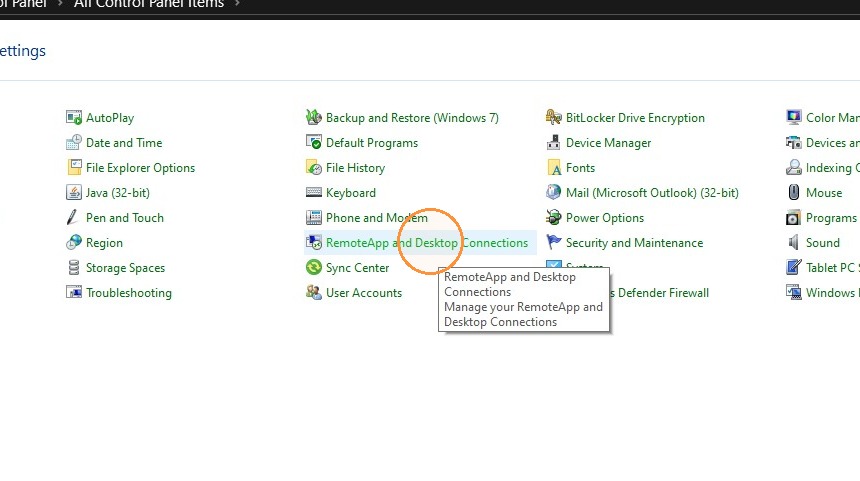Open Region settings link

coord(104,243)
